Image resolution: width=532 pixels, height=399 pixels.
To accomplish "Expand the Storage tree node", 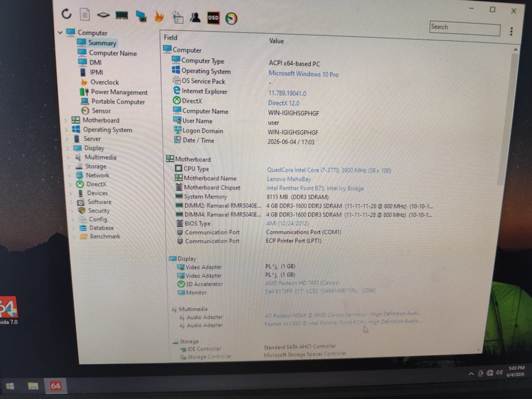I will tap(69, 166).
